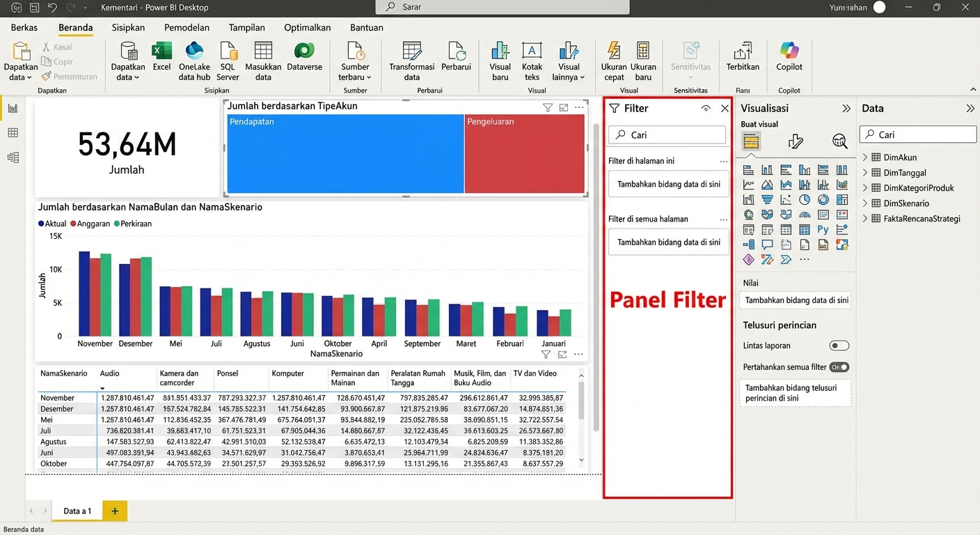980x535 pixels.
Task: Select the pie chart visual icon
Action: (805, 199)
